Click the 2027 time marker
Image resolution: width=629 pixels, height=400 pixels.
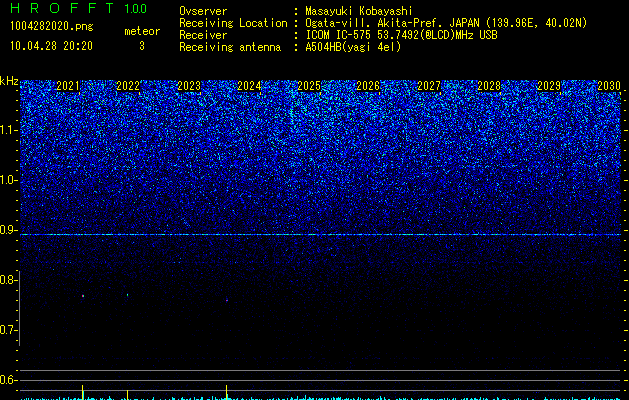429,86
